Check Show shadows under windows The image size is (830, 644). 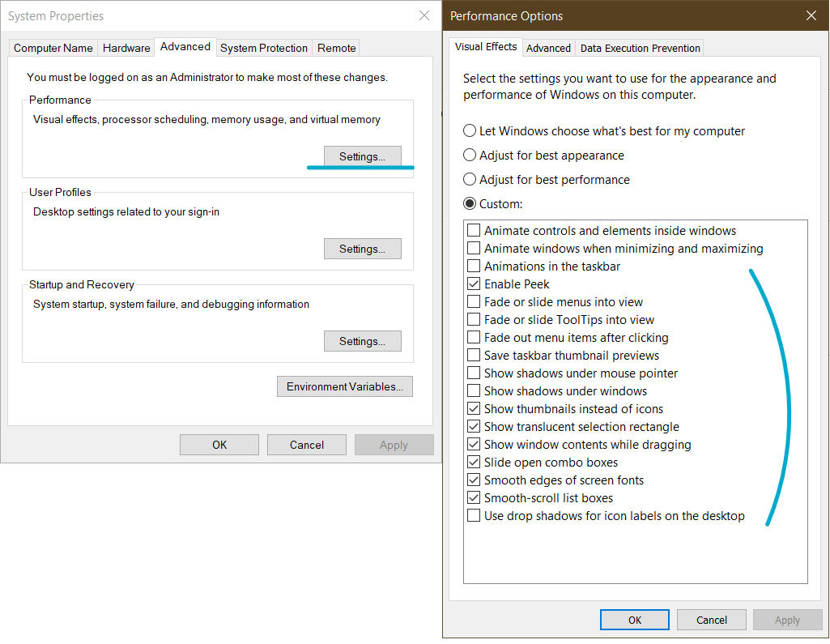point(474,390)
